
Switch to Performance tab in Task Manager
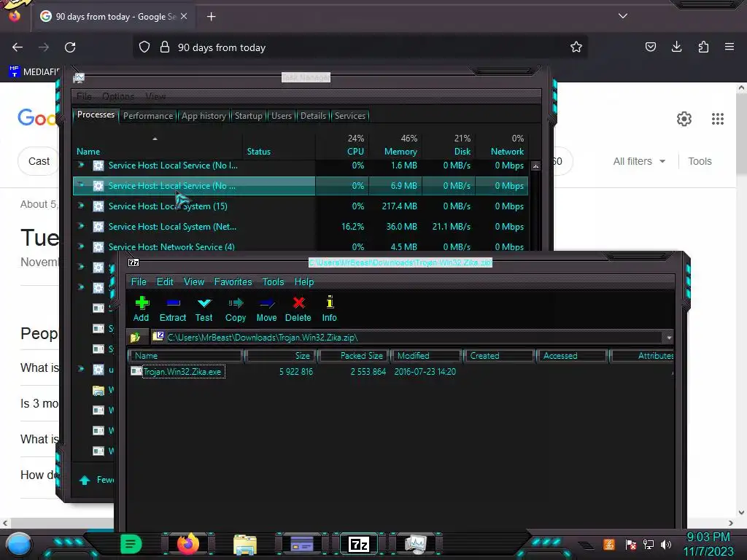click(x=148, y=116)
